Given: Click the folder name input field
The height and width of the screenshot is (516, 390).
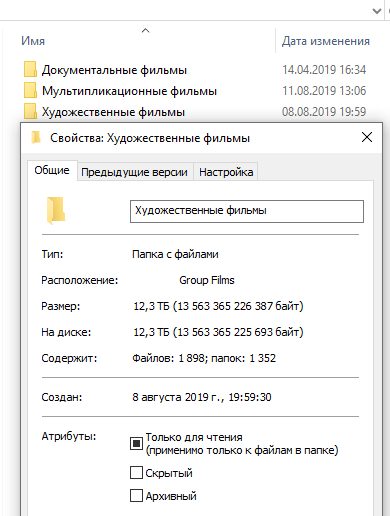Looking at the screenshot, I should click(247, 211).
